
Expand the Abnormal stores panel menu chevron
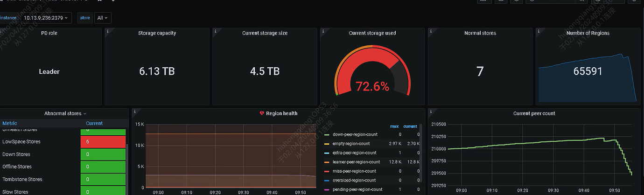[85, 114]
